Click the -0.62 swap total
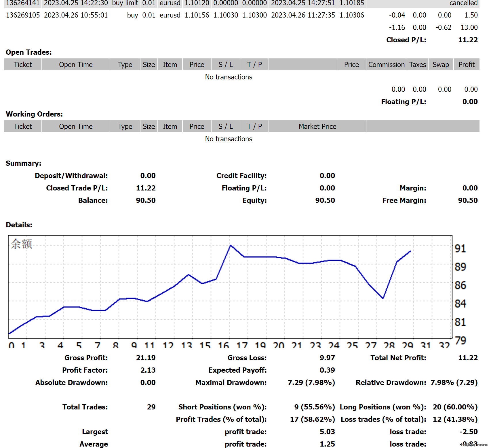 coord(443,28)
